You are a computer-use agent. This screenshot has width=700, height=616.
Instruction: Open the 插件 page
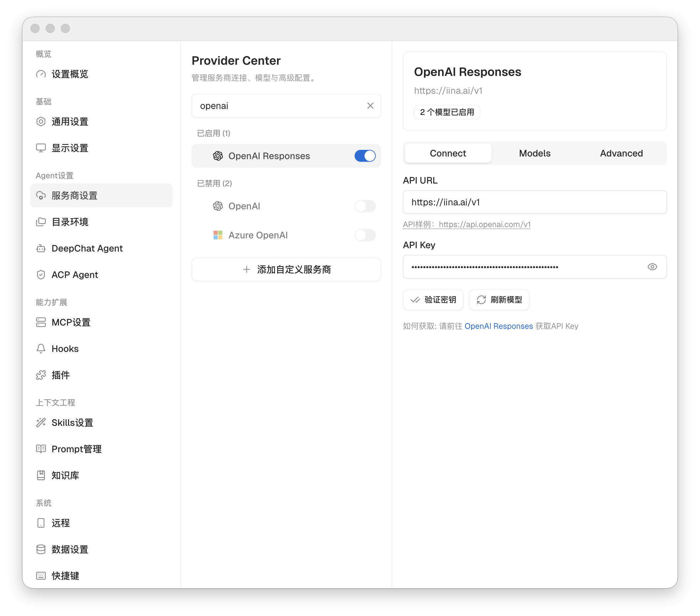point(101,375)
